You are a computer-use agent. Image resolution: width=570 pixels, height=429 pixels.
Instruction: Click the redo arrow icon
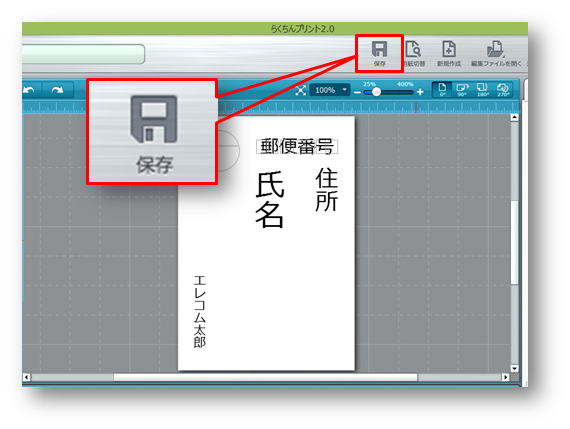tap(57, 90)
